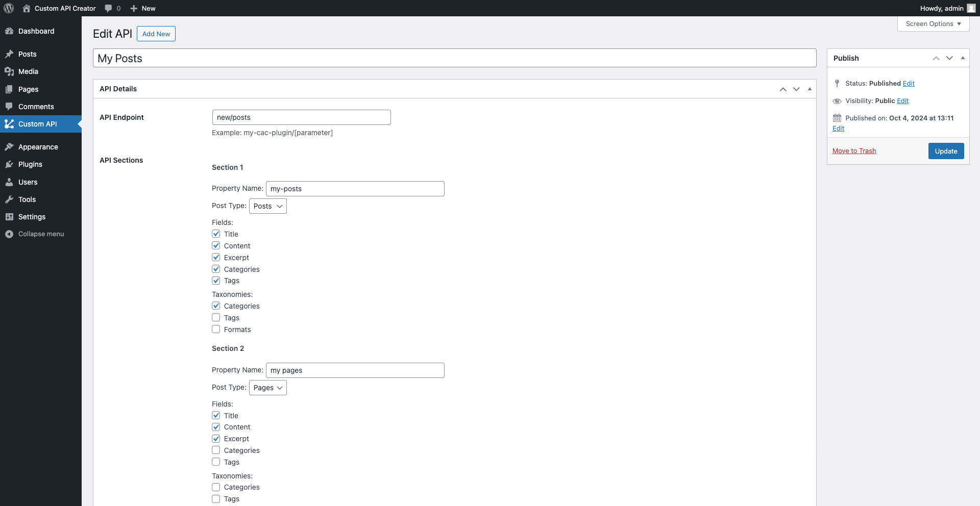
Task: Open Section 1 Post Type dropdown
Action: [268, 206]
